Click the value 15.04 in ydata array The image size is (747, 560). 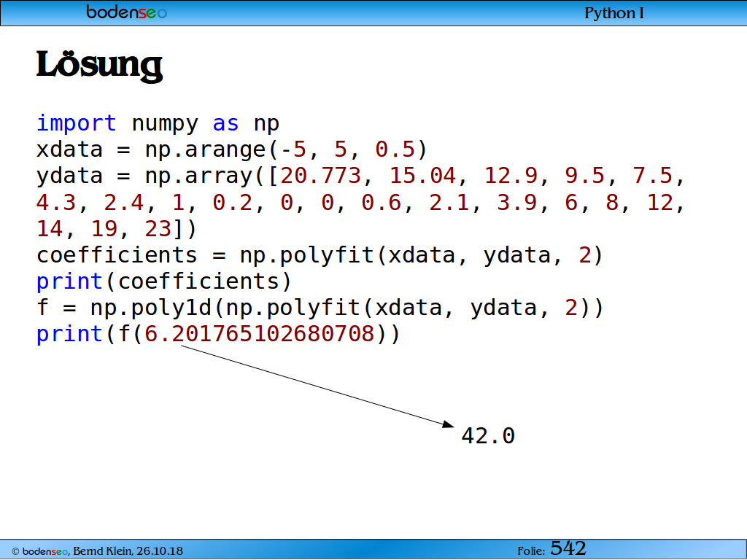[422, 176]
